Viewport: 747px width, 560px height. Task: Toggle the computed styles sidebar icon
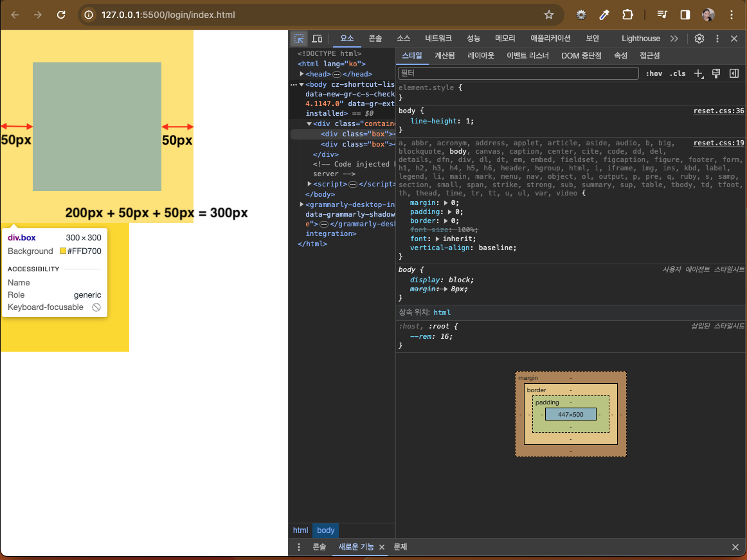tap(734, 73)
